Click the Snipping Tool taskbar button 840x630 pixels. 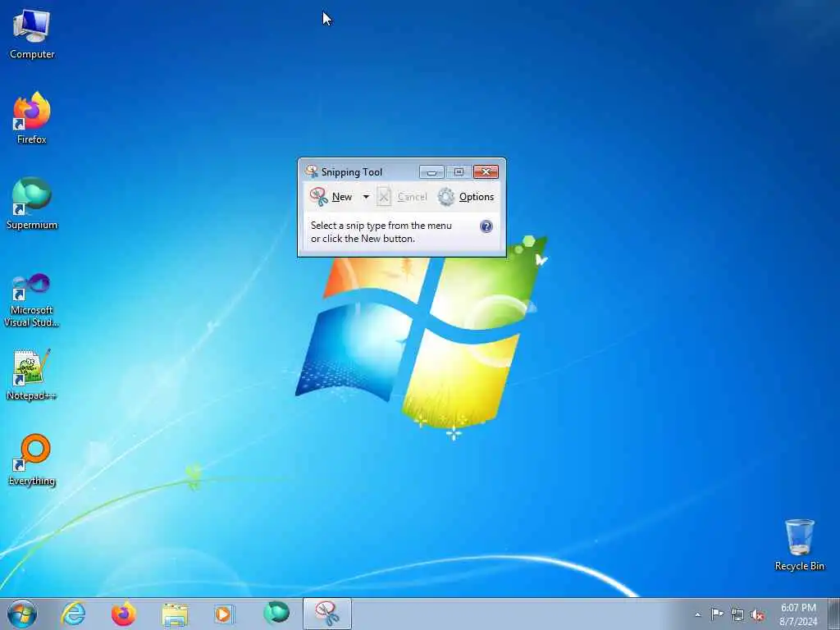click(x=326, y=614)
